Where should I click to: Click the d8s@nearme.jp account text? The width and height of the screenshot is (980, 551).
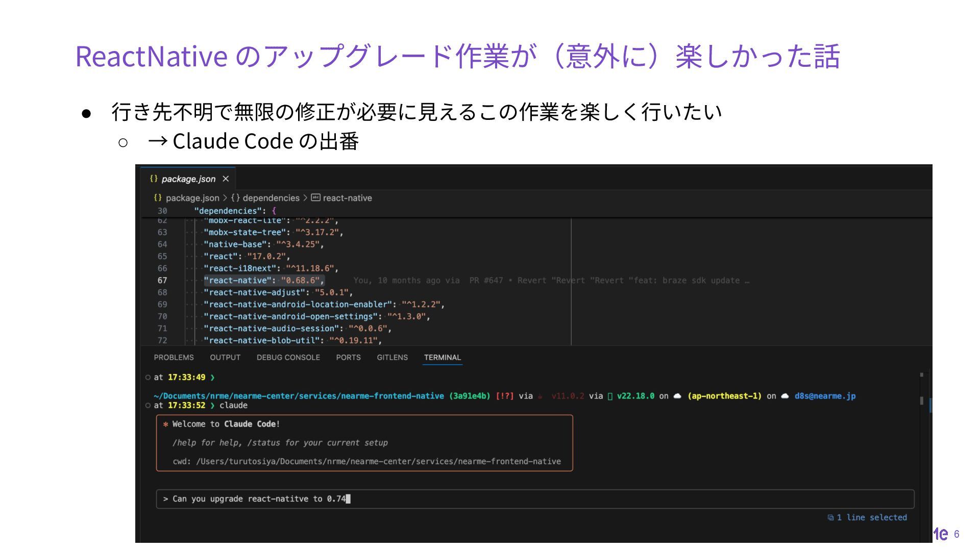coord(825,396)
